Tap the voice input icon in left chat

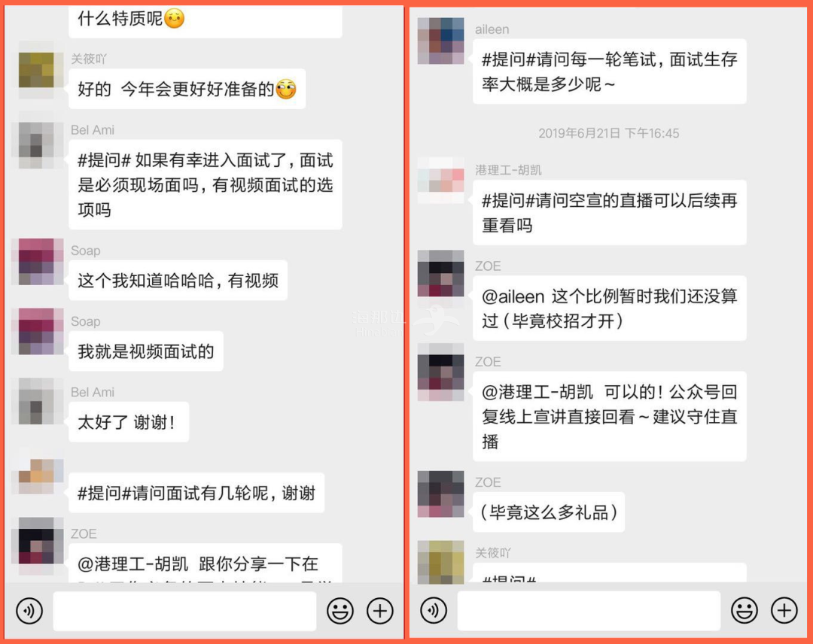29,611
